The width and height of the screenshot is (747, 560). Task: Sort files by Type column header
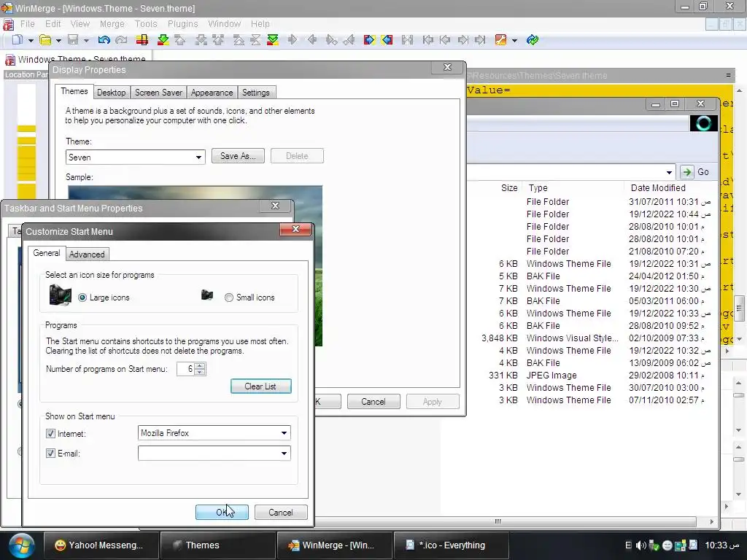[x=573, y=187]
